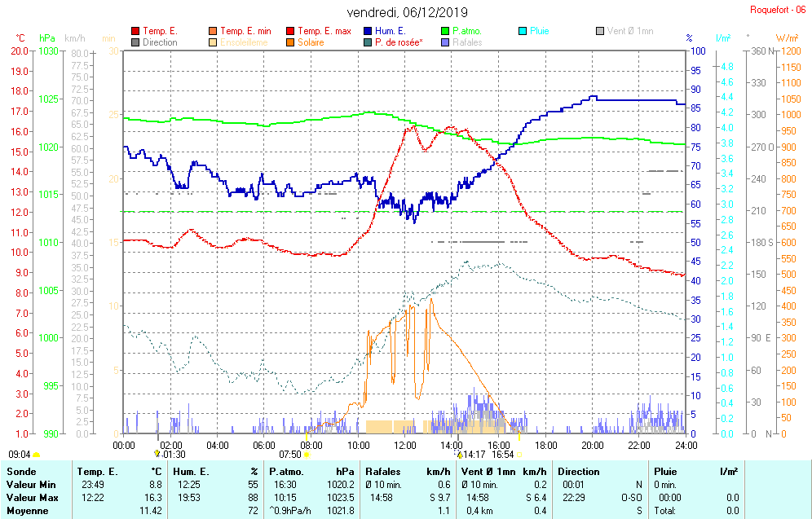
Task: Click the wind maximum value 'S 6.4'
Action: tap(536, 498)
